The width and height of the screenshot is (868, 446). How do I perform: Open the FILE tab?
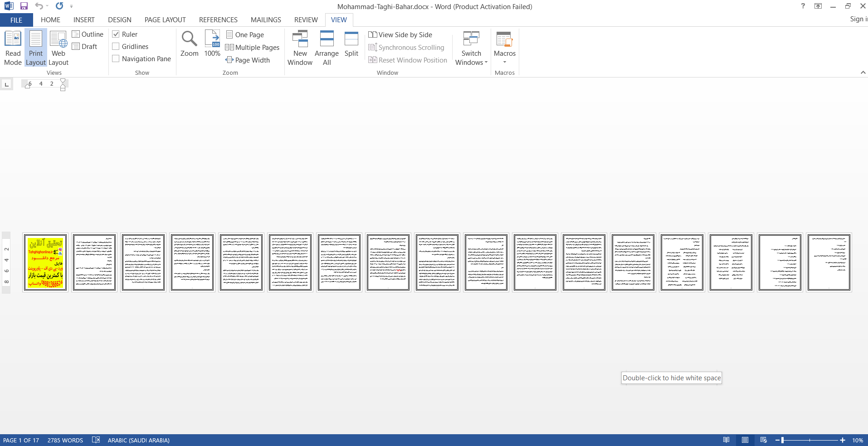(16, 20)
